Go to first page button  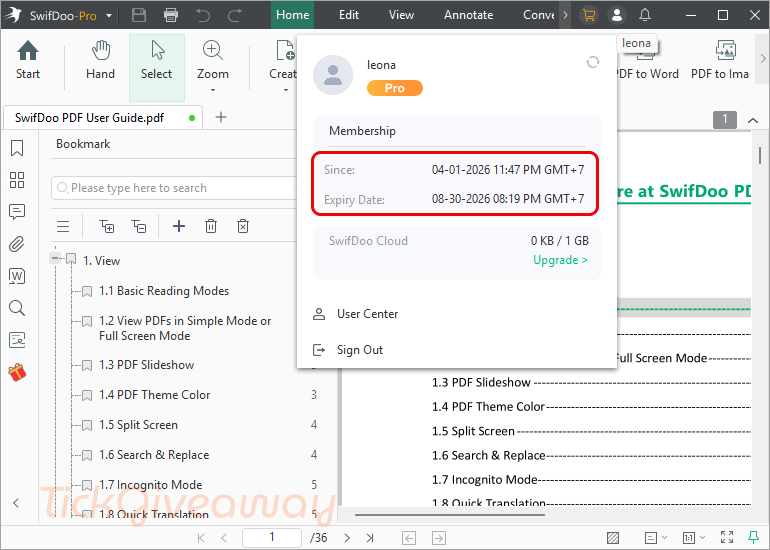pyautogui.click(x=201, y=538)
